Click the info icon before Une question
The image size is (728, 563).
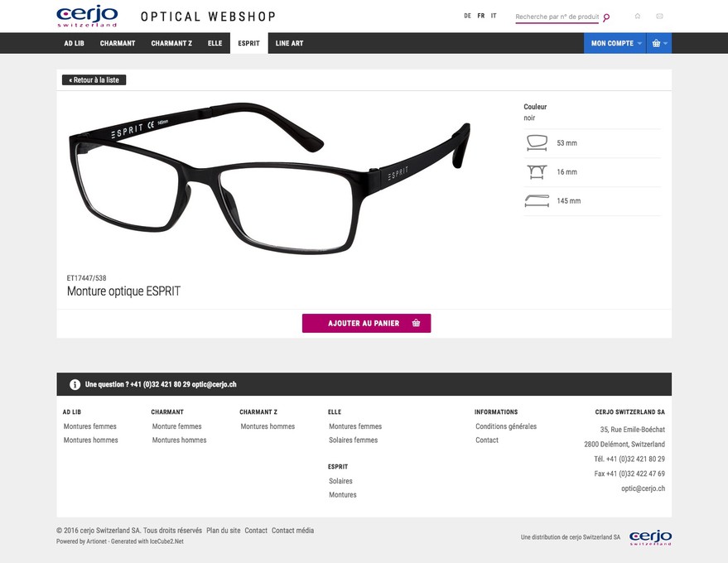pos(75,384)
